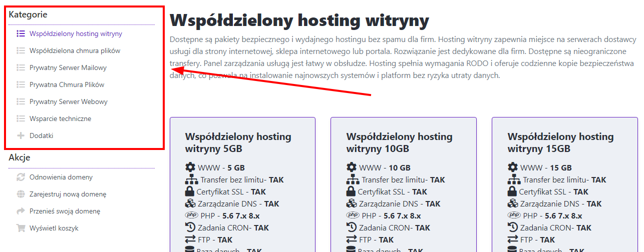
Task: Open the Wsparcie techniczne category
Action: [x=60, y=119]
